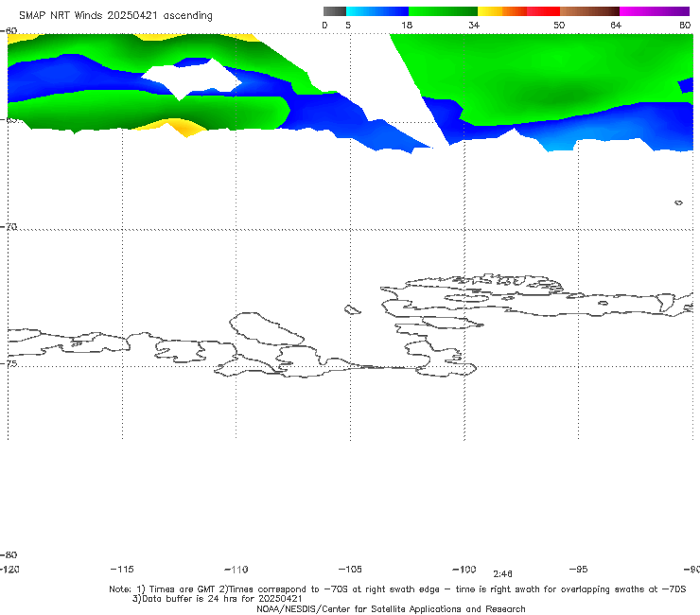Image resolution: width=700 pixels, height=615 pixels.
Task: Click the NOAA/NESDIS credit line
Action: click(391, 608)
